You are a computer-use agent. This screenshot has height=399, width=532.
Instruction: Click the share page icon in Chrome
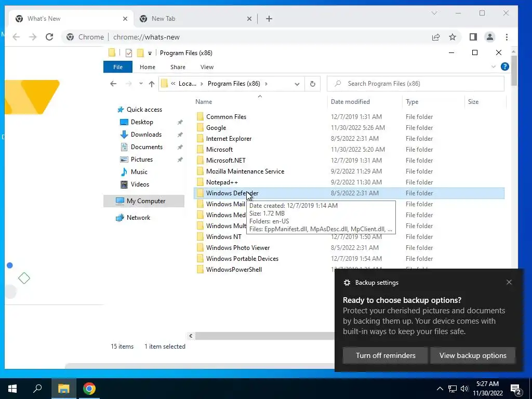[436, 37]
